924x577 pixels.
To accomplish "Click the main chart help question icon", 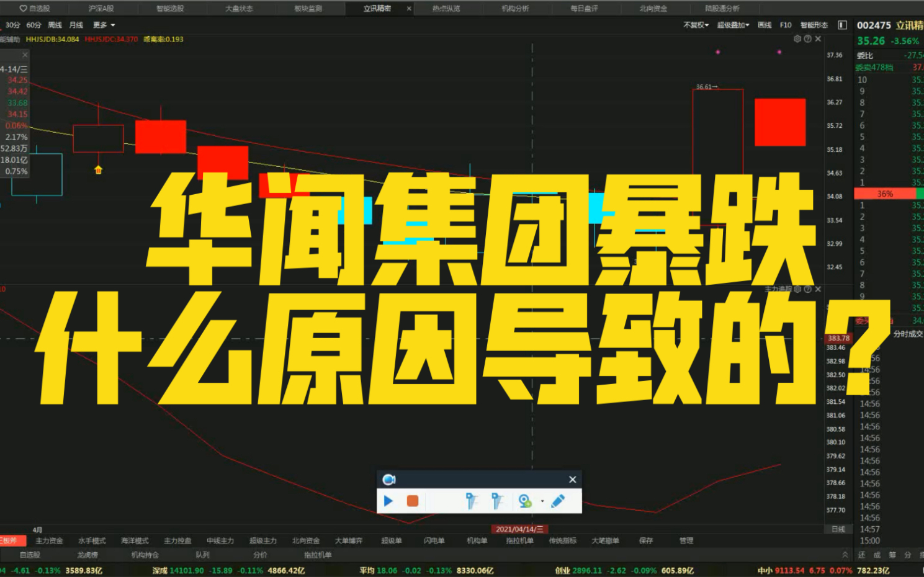I will 807,38.
